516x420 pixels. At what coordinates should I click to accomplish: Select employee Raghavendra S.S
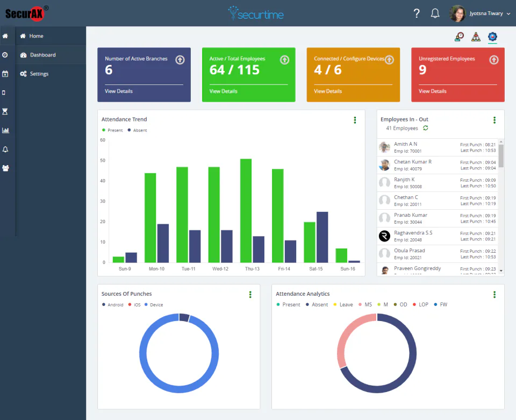tap(438, 236)
